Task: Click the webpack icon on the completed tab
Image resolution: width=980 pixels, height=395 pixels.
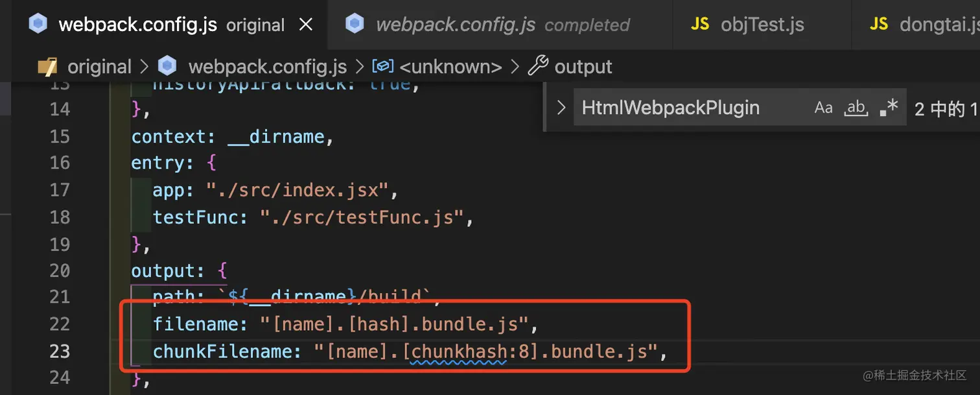Action: point(355,25)
